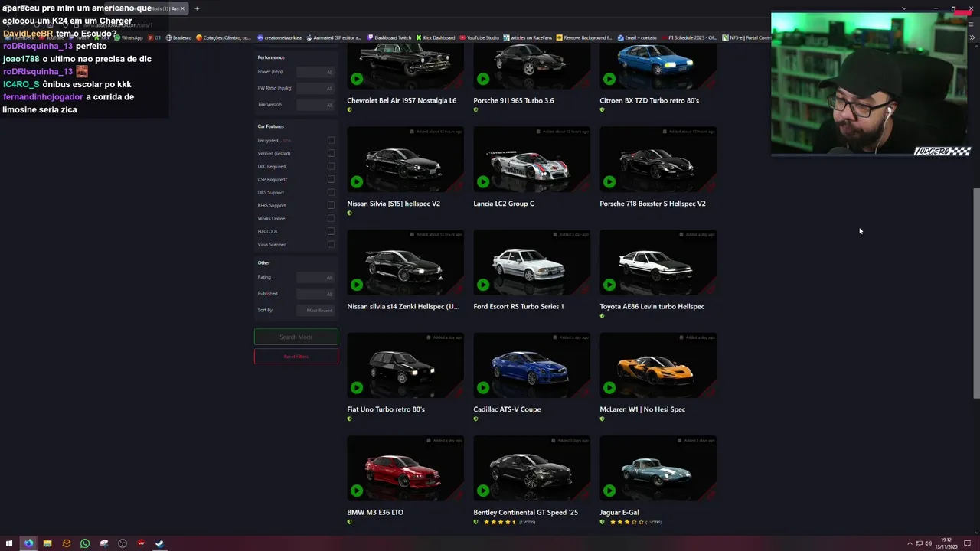Viewport: 980px width, 551px height.
Task: Click green play icon on Toyota AE86 Levin card
Action: tap(609, 285)
